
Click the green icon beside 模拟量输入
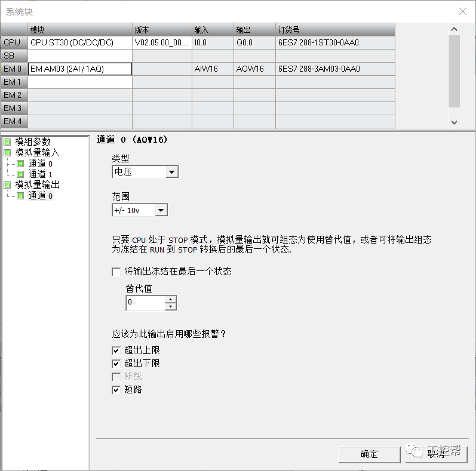pos(7,152)
